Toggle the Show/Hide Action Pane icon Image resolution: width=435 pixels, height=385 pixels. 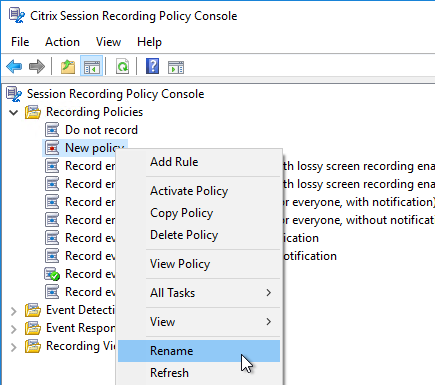[x=176, y=67]
